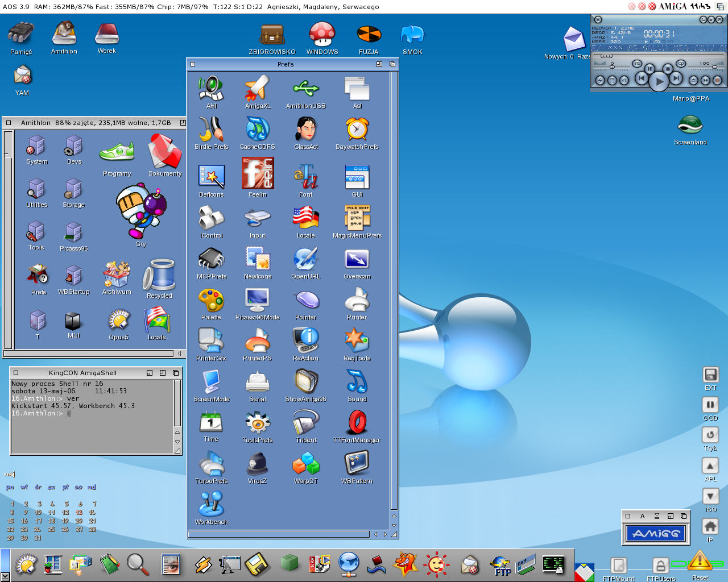The height and width of the screenshot is (582, 728).
Task: Click the floppy disk icon in bottom dock
Action: point(257,564)
